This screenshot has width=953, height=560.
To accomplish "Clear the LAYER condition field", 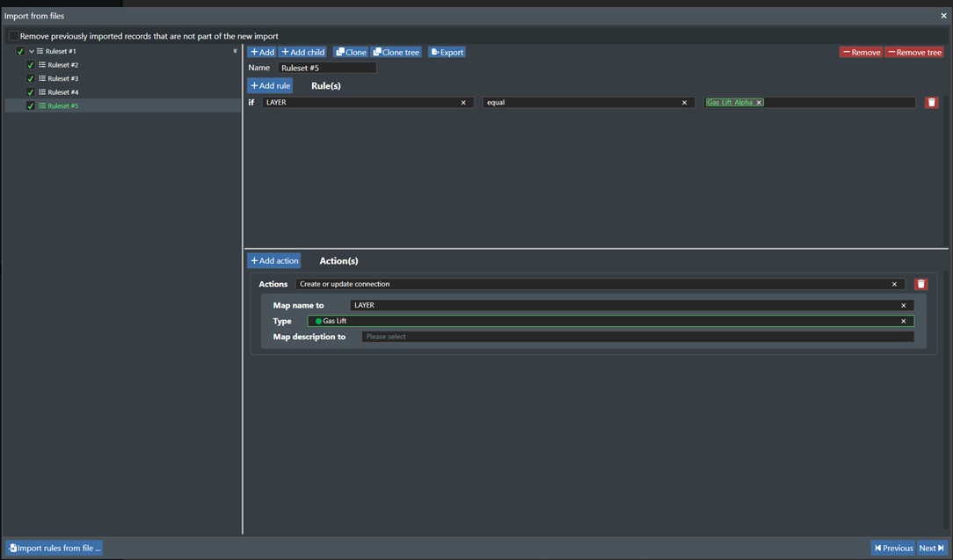I will [x=463, y=103].
